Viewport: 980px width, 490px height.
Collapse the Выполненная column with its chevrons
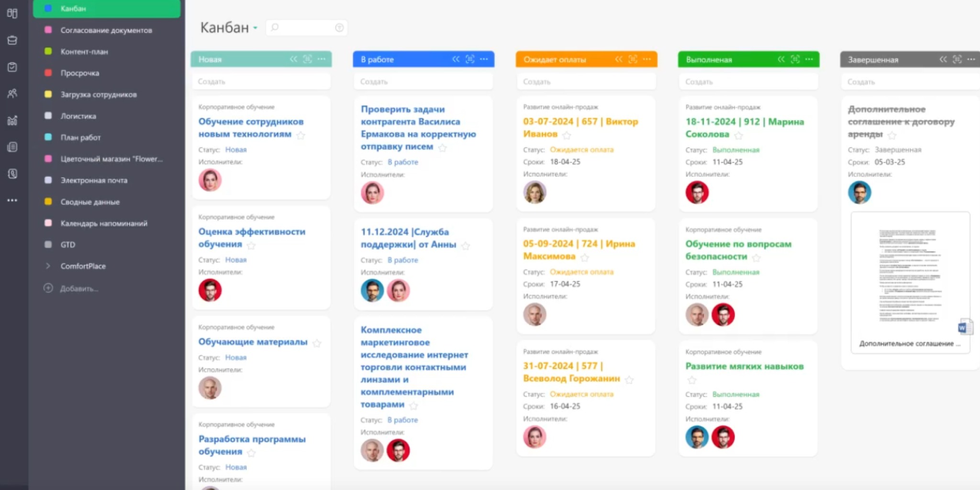(781, 59)
